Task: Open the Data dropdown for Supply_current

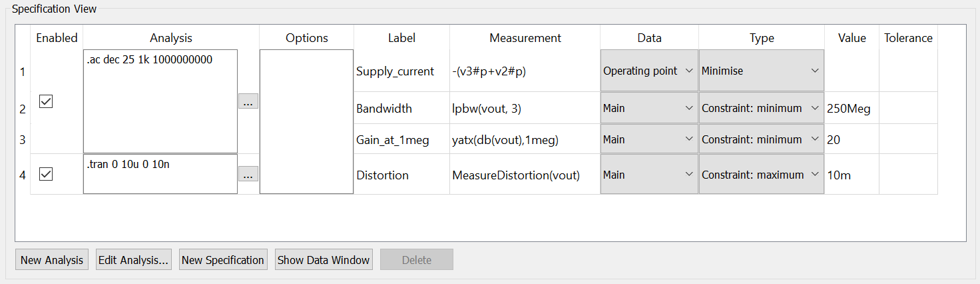Action: coord(649,71)
